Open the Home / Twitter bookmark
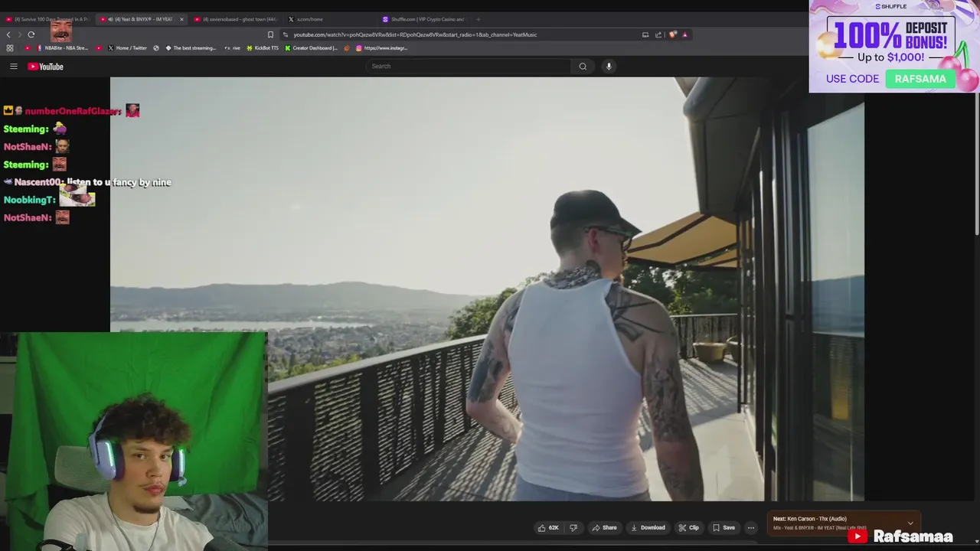The width and height of the screenshot is (980, 551). 127,48
